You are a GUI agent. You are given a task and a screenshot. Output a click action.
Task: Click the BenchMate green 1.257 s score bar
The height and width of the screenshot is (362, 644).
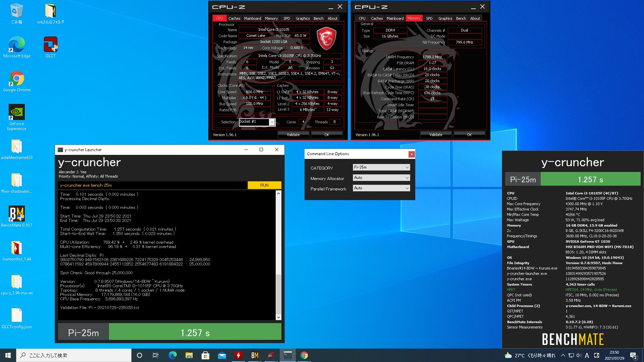pyautogui.click(x=590, y=179)
